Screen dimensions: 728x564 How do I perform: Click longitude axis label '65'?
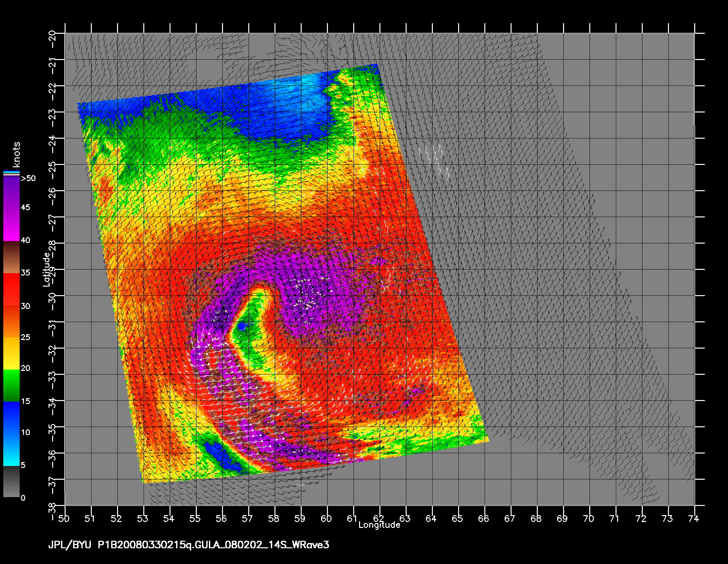point(457,519)
